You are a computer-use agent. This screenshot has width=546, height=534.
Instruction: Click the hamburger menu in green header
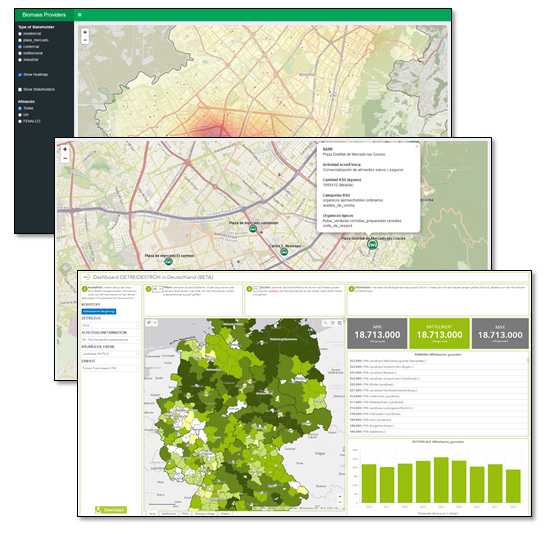(x=79, y=15)
